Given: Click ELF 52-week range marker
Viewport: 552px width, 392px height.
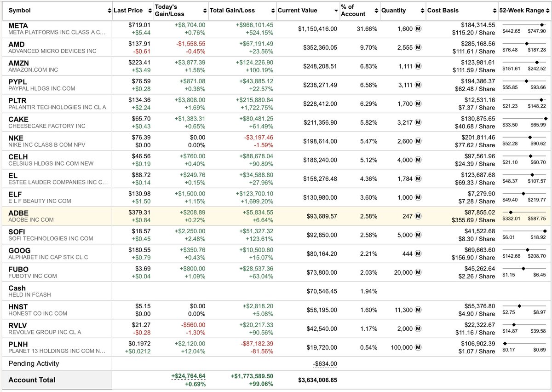Looking at the screenshot, I should coord(523,194).
